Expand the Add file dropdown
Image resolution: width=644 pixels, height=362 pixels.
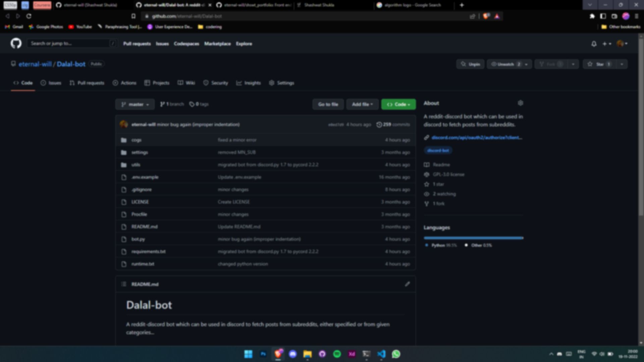(x=362, y=105)
